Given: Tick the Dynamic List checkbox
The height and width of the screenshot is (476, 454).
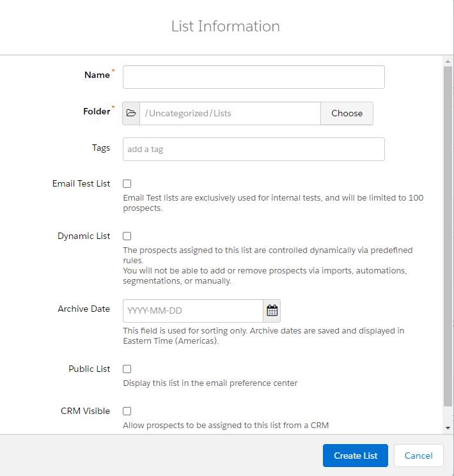Looking at the screenshot, I should coord(127,236).
